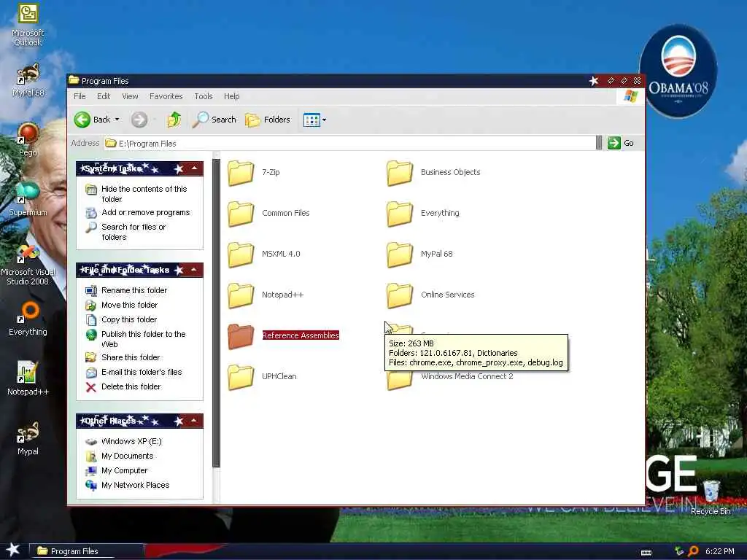Open the View menu
This screenshot has height=560, width=747.
pos(130,96)
